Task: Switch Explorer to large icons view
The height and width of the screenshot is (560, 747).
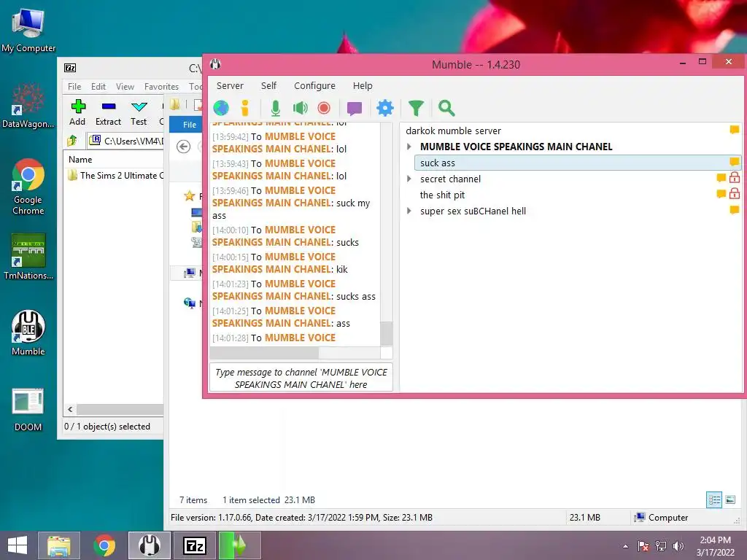Action: point(730,499)
